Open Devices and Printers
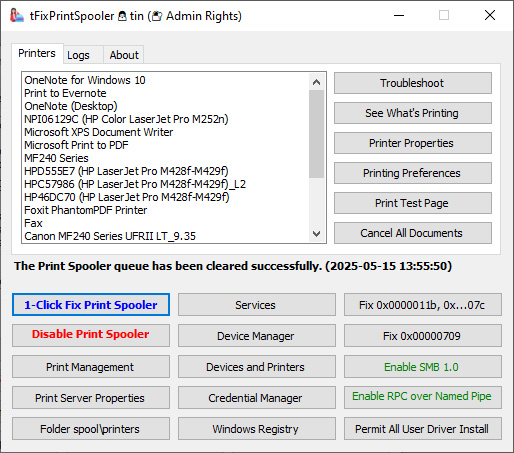The image size is (514, 453). click(257, 367)
